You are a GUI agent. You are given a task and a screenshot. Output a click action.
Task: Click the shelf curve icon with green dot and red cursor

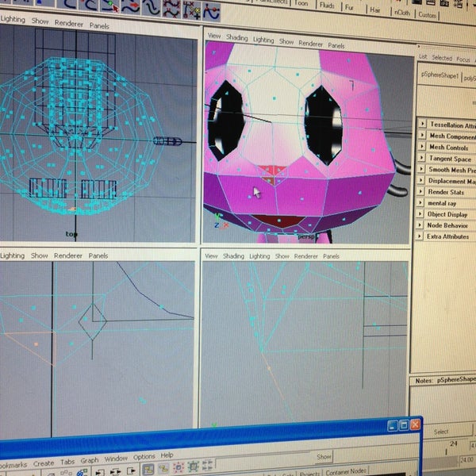110,6
